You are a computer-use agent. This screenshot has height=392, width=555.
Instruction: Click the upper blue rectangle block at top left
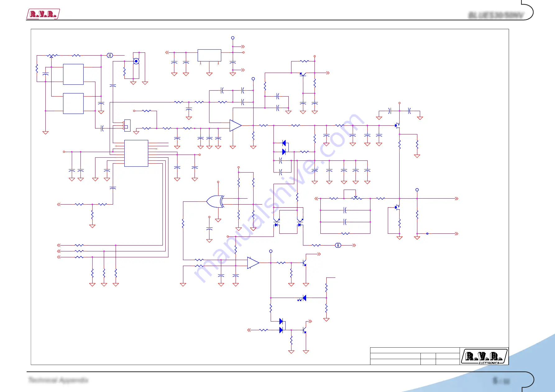tap(73, 74)
